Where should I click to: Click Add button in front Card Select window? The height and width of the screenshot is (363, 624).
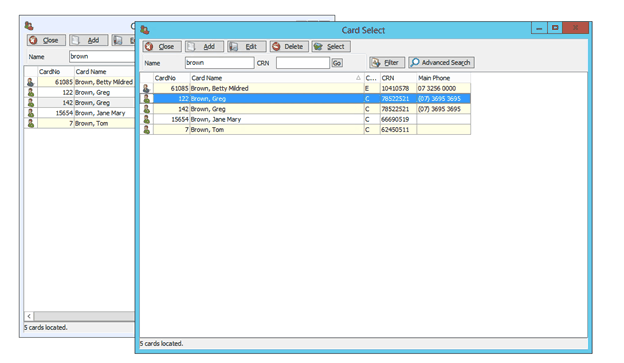(205, 47)
